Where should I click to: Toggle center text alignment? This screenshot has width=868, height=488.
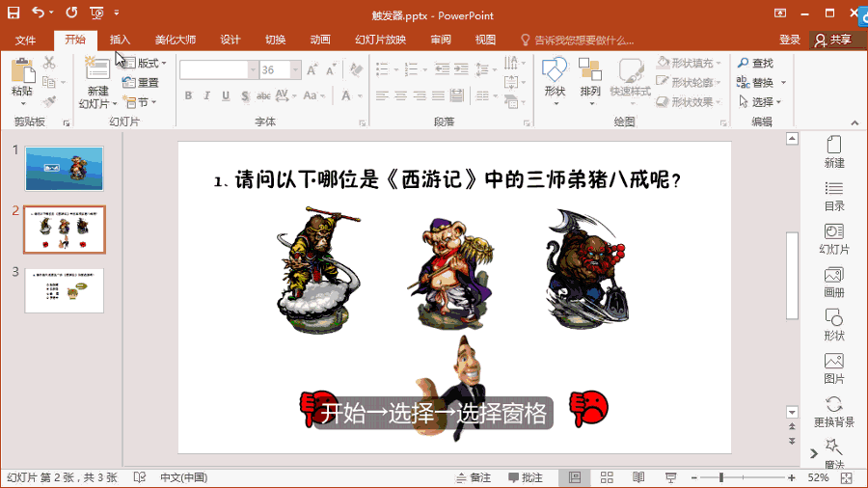(401, 95)
